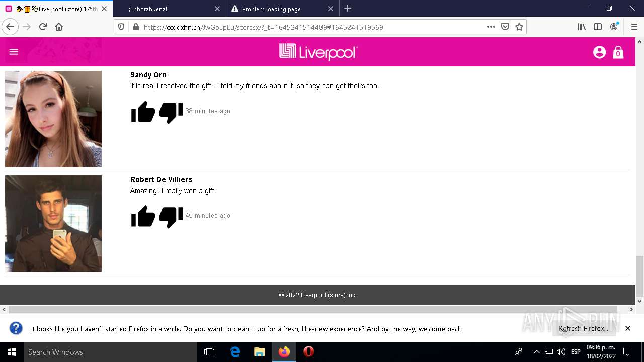Close the Liverpool (store) tab
Viewport: 644px width, 362px height.
[x=104, y=9]
